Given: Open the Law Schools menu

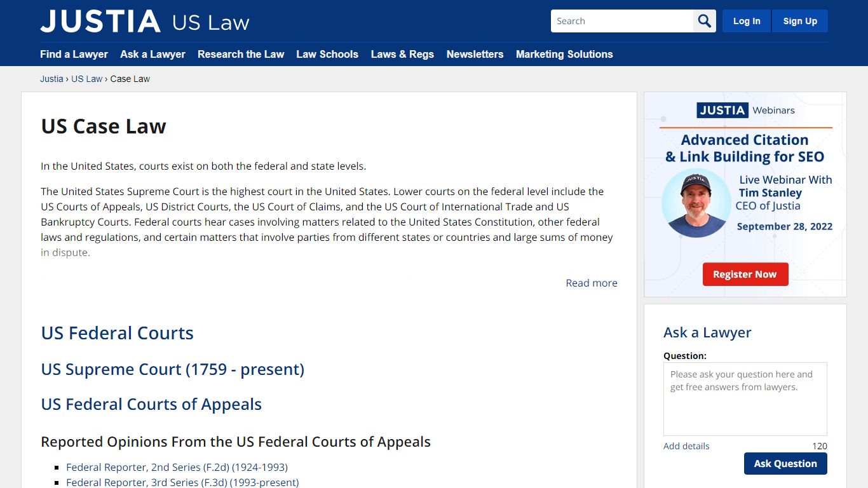Looking at the screenshot, I should [x=327, y=54].
